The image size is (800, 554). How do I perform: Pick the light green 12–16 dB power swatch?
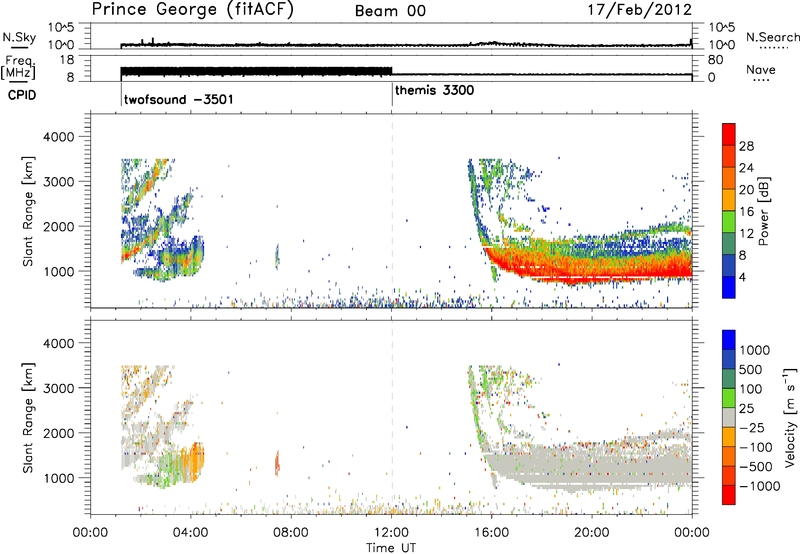pos(729,221)
